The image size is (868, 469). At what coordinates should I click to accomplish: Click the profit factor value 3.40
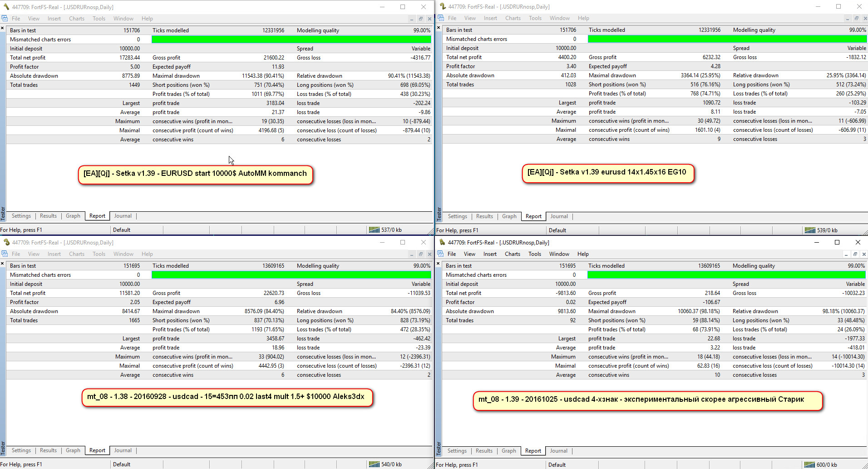[x=571, y=66]
